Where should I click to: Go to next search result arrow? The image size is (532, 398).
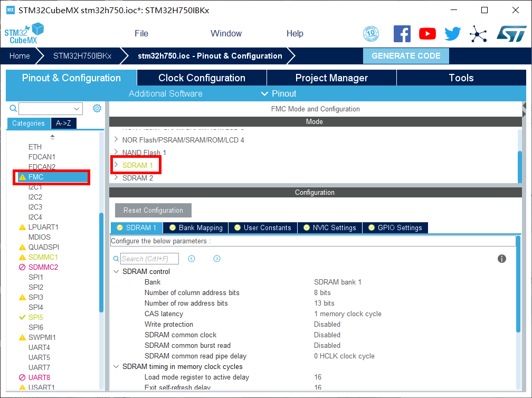[217, 259]
